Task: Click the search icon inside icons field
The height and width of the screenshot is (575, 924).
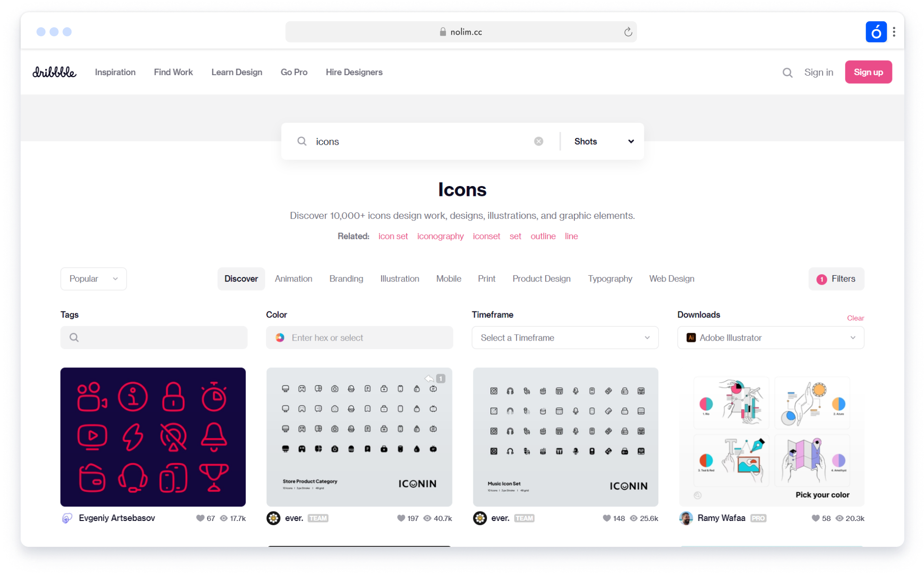Action: 302,141
